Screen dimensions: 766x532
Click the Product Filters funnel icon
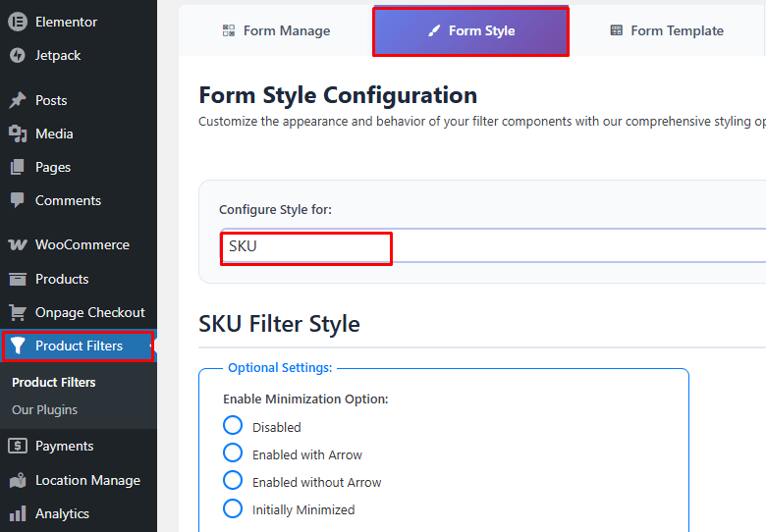[18, 346]
